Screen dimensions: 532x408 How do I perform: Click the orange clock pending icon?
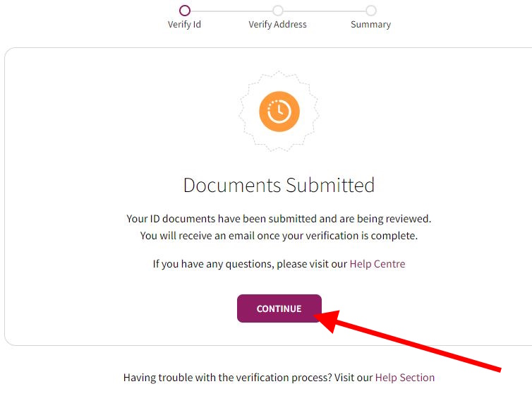279,112
